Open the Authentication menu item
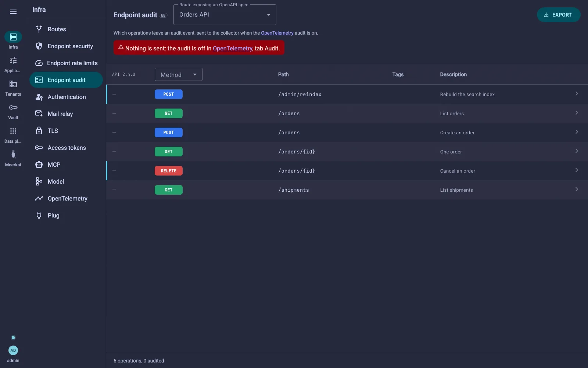The height and width of the screenshot is (368, 588). 66,97
